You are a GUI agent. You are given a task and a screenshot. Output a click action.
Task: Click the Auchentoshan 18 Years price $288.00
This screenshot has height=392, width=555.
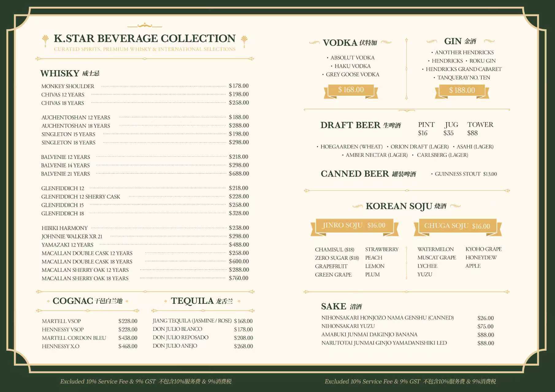[x=239, y=126]
